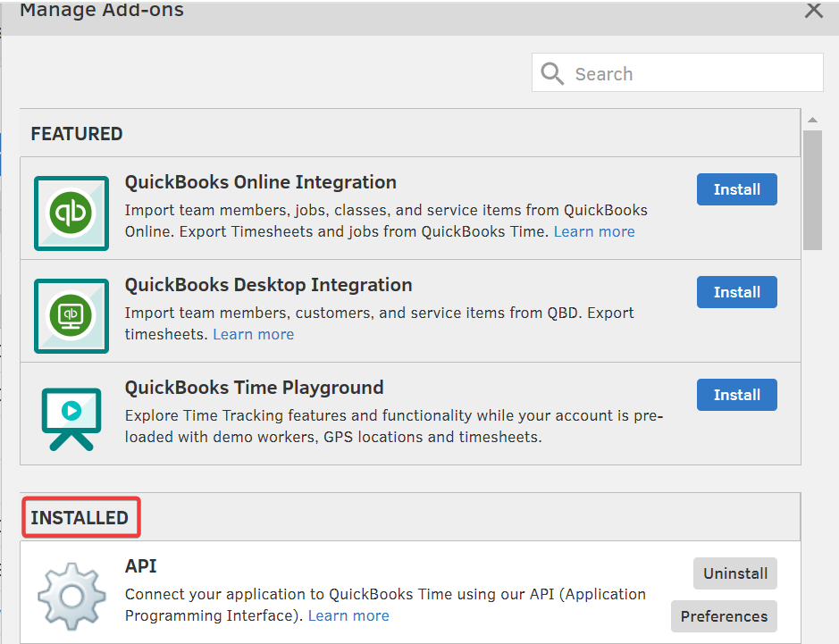Install the QuickBooks Desktop Integration add-on
839x644 pixels.
736,292
